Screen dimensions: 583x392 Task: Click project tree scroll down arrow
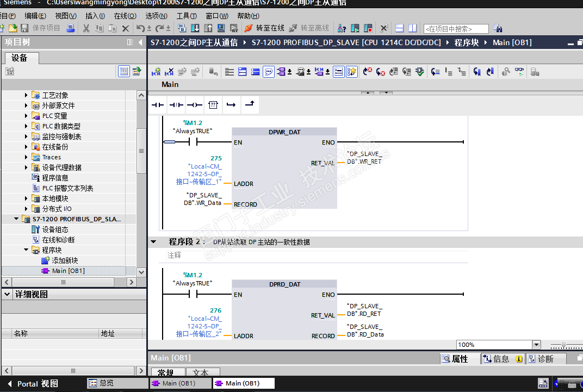[141, 272]
